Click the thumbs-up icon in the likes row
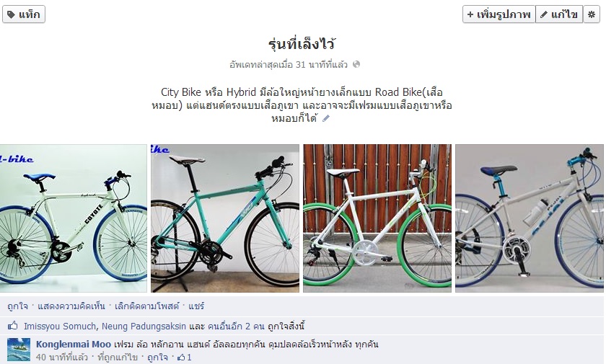The width and height of the screenshot is (606, 364). pyautogui.click(x=13, y=325)
